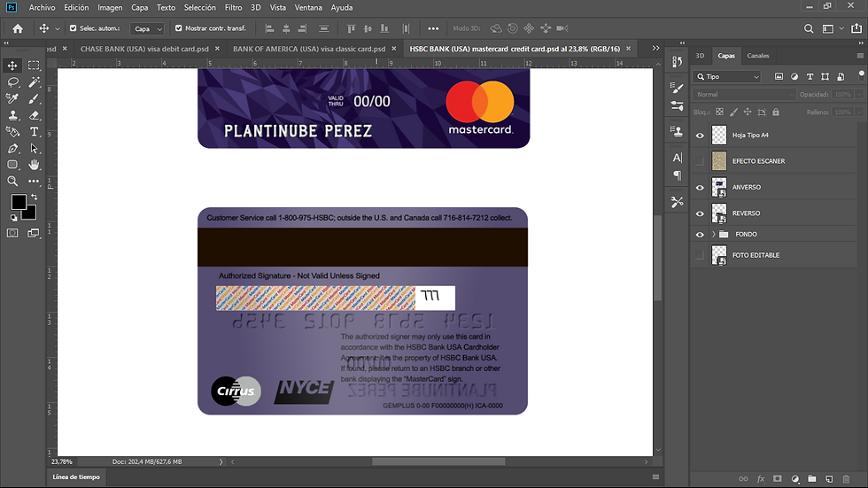
Task: Select the Zoom tool
Action: (12, 181)
